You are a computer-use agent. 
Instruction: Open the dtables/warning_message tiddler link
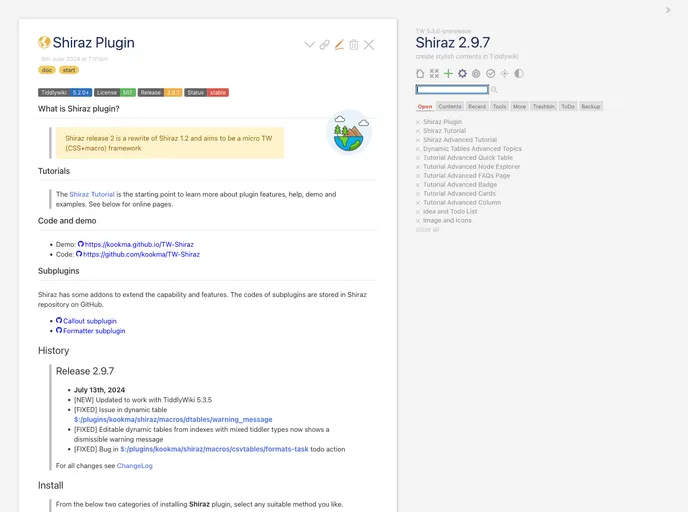[173, 419]
